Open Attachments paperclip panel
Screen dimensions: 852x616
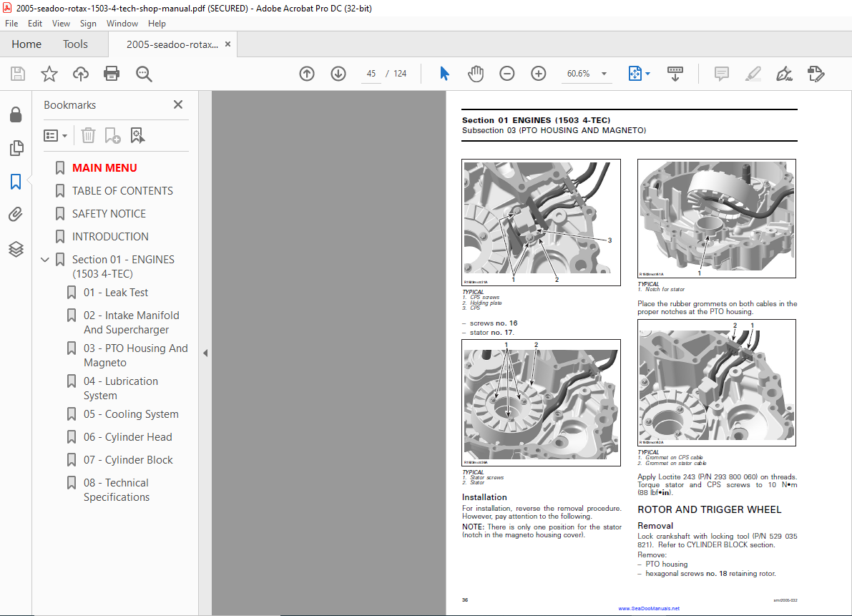click(16, 215)
